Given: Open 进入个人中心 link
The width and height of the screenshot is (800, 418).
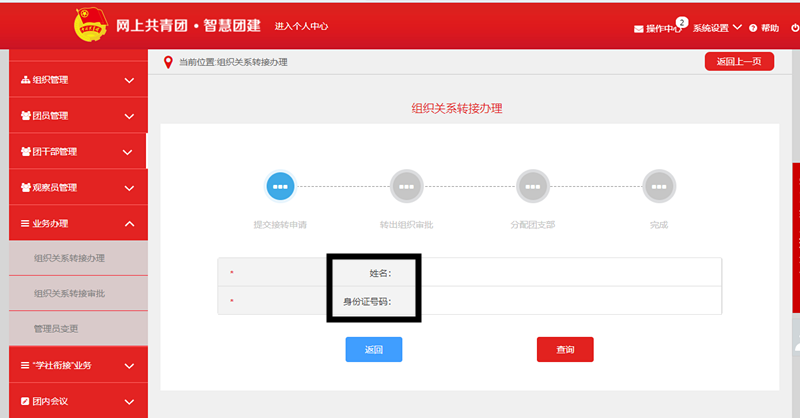Looking at the screenshot, I should (302, 26).
